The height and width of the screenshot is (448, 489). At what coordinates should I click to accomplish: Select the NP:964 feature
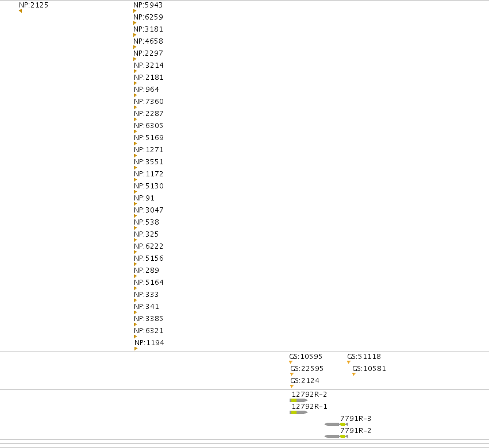(x=147, y=90)
